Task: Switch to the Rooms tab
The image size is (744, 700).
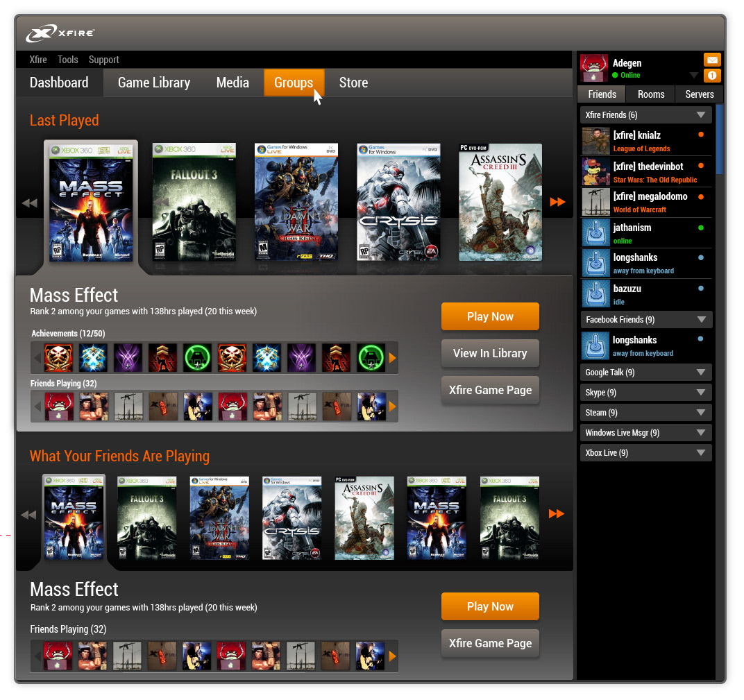Action: (x=650, y=94)
